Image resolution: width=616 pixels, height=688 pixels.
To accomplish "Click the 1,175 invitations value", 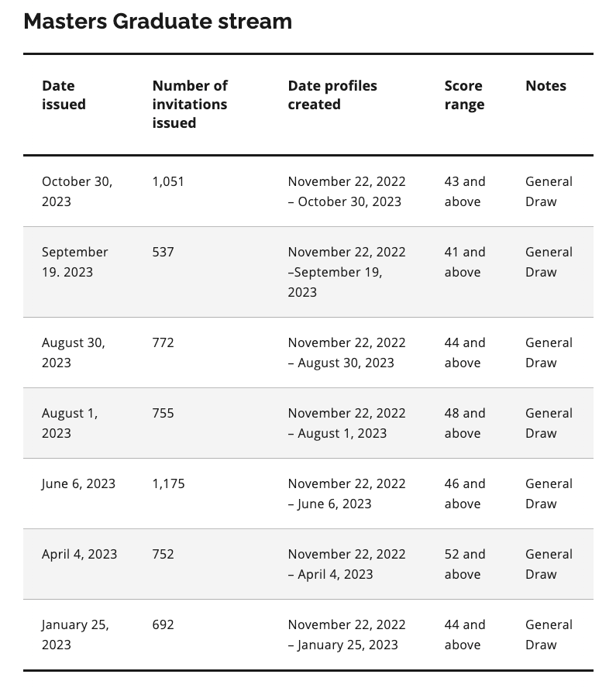I will coord(168,483).
